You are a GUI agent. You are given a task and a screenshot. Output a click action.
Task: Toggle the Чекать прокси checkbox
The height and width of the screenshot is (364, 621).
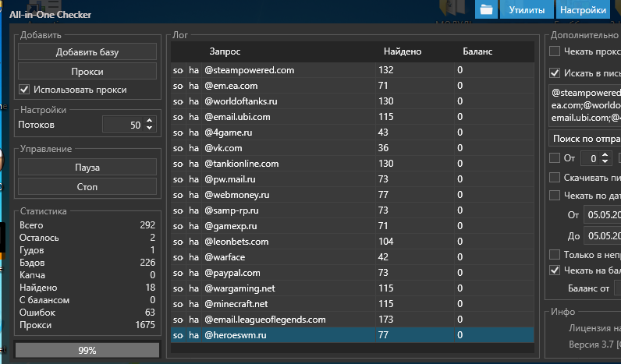point(555,51)
